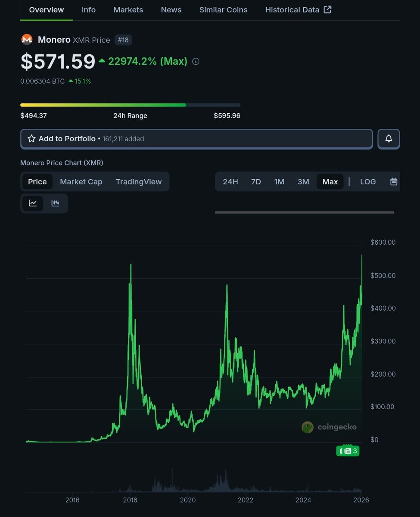Image resolution: width=420 pixels, height=517 pixels.
Task: Click the 2026 year label on the axis
Action: click(x=361, y=500)
